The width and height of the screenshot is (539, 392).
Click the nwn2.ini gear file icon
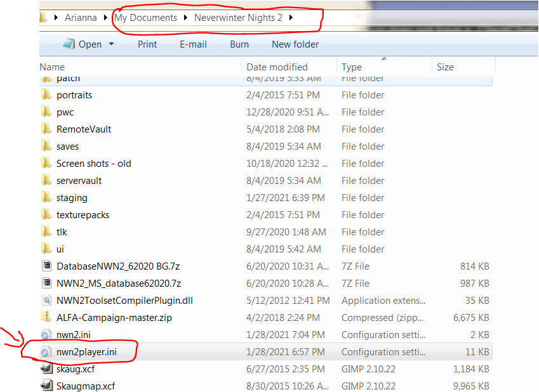pos(46,334)
